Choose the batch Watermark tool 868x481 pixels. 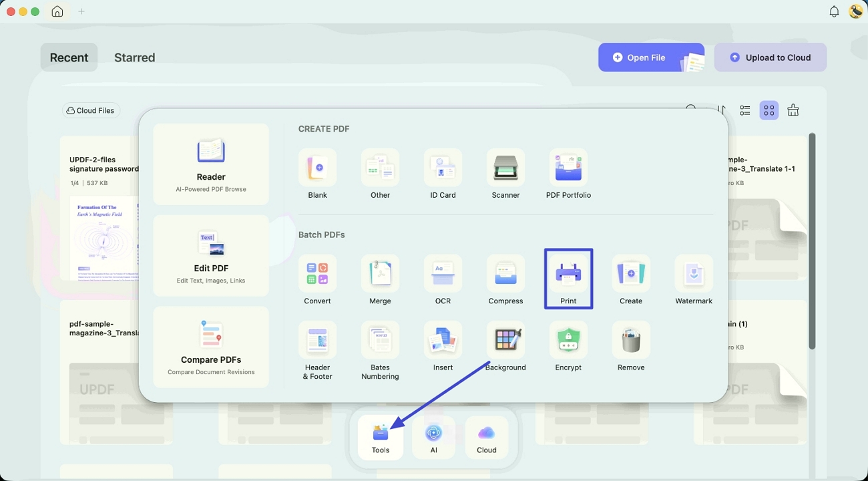tap(694, 279)
